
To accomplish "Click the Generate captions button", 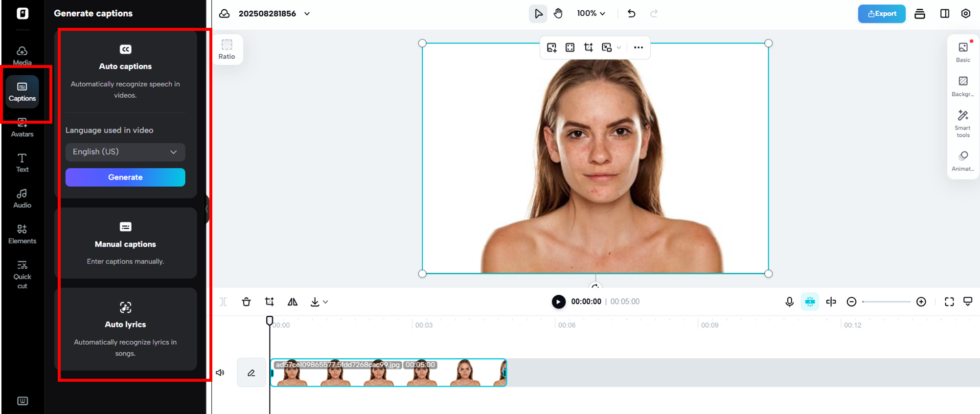I will [x=125, y=177].
